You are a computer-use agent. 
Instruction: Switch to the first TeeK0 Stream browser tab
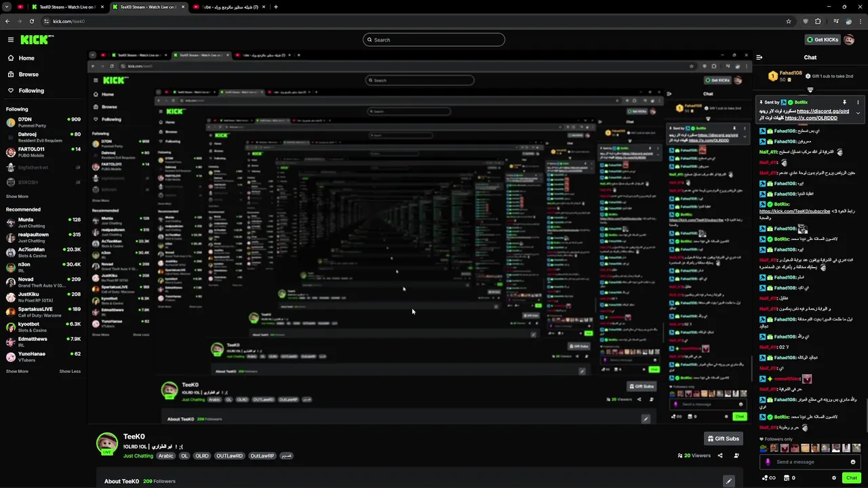point(68,7)
